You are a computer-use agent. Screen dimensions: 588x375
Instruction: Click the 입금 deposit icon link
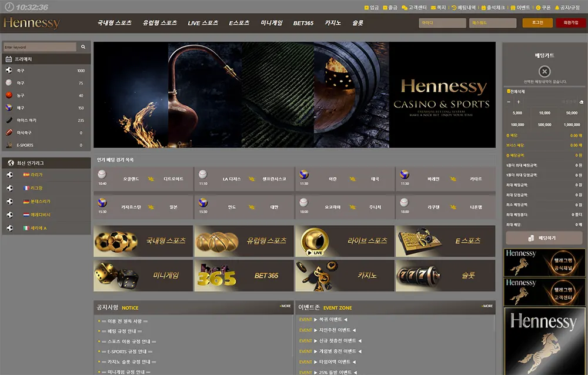(x=371, y=8)
